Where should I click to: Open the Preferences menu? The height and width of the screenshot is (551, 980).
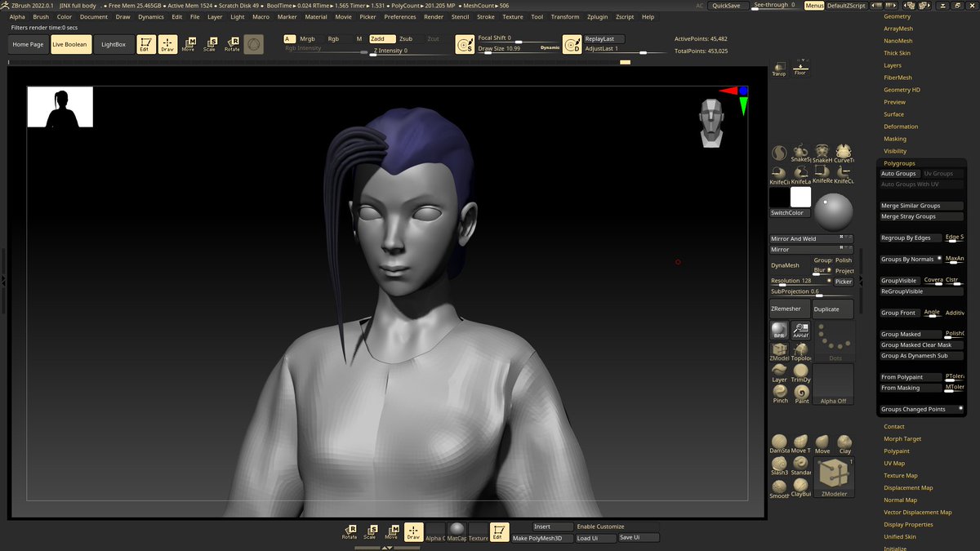pyautogui.click(x=399, y=16)
